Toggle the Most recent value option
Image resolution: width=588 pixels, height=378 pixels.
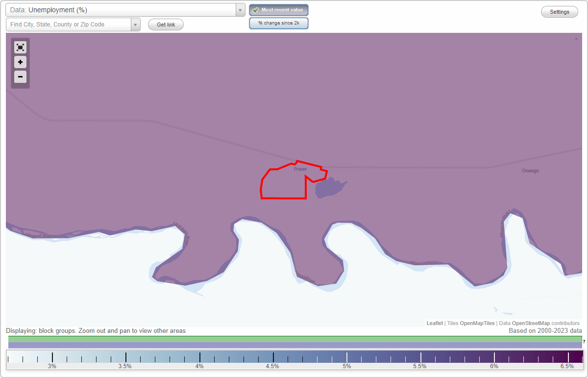(279, 10)
